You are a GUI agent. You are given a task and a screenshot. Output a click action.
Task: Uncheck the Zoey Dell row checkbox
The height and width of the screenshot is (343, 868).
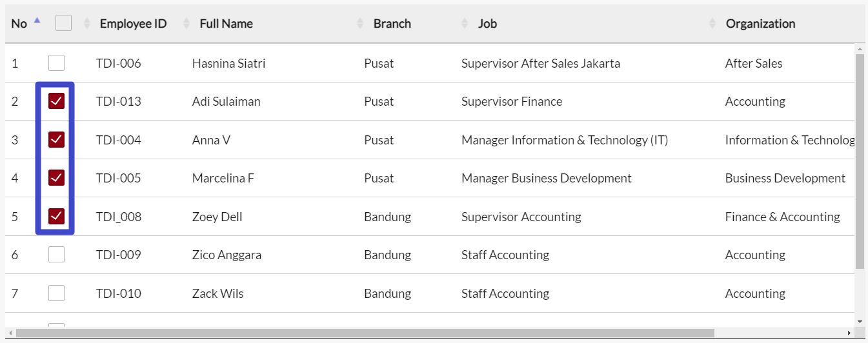[57, 216]
